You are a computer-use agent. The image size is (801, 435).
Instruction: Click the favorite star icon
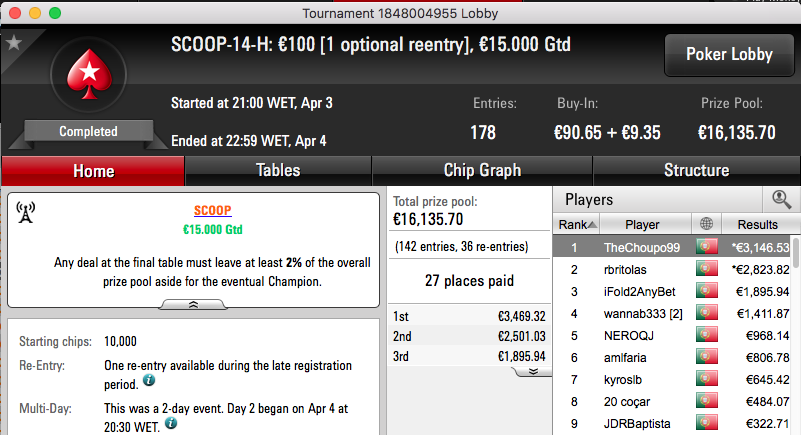(14, 43)
